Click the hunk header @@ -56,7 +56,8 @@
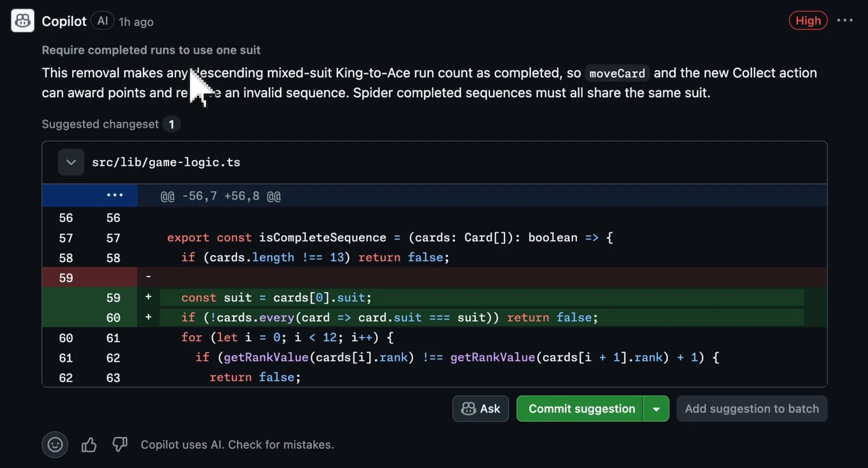The width and height of the screenshot is (868, 468). [221, 196]
